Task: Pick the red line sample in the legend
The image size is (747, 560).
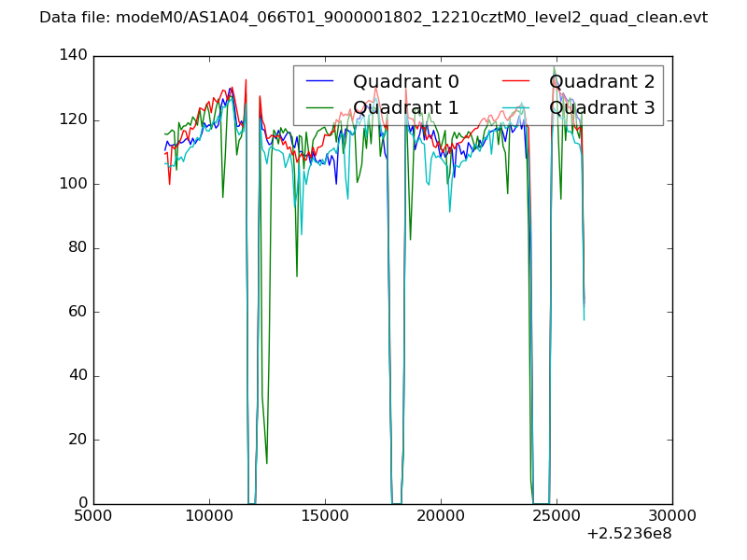Action: pyautogui.click(x=516, y=82)
